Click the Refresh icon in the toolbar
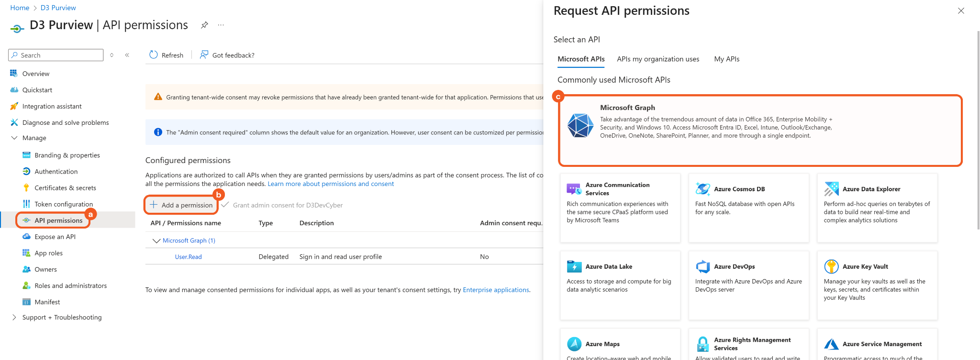980x360 pixels. 154,55
